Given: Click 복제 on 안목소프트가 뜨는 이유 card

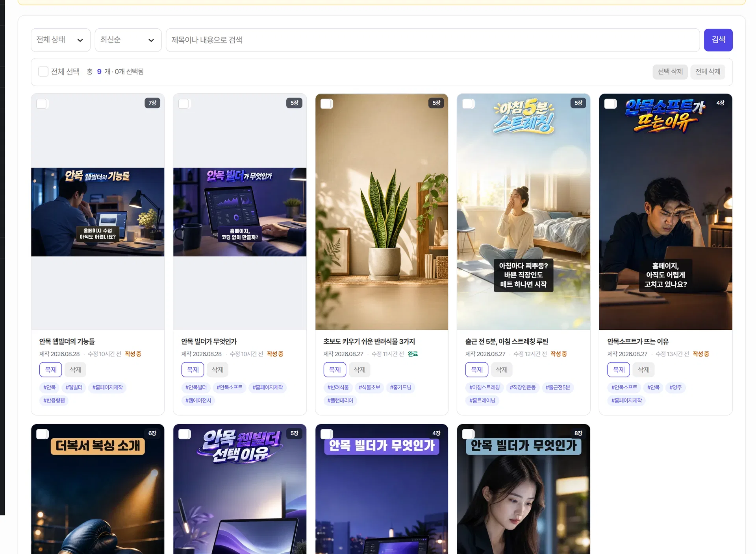Looking at the screenshot, I should tap(619, 370).
